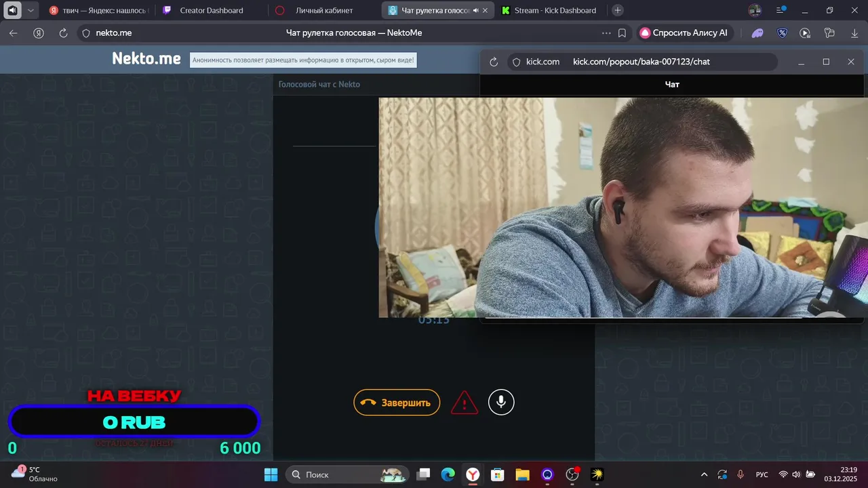868x488 pixels.
Task: Open File Explorer from the taskbar
Action: click(x=522, y=474)
